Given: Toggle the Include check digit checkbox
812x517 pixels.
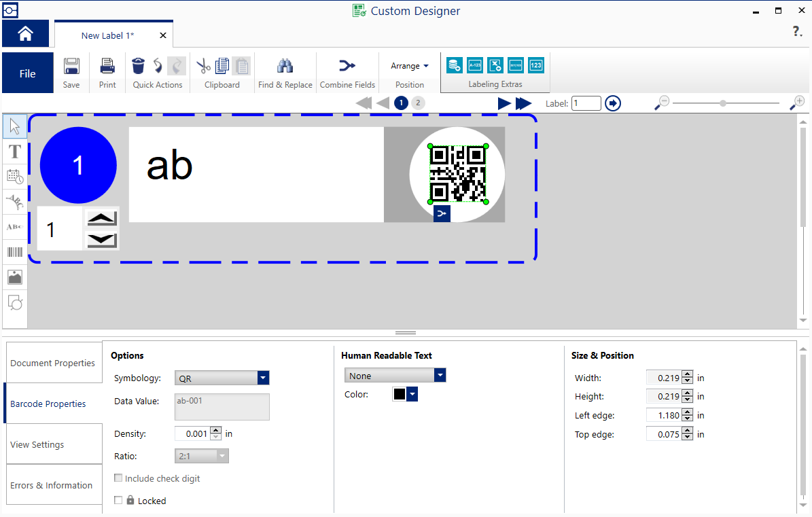Looking at the screenshot, I should point(118,478).
